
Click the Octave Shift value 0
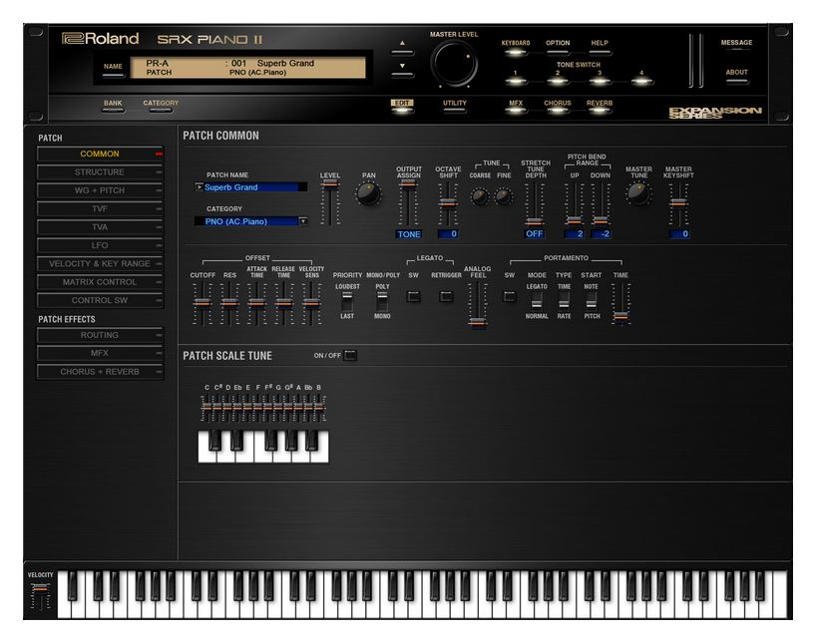(x=448, y=233)
